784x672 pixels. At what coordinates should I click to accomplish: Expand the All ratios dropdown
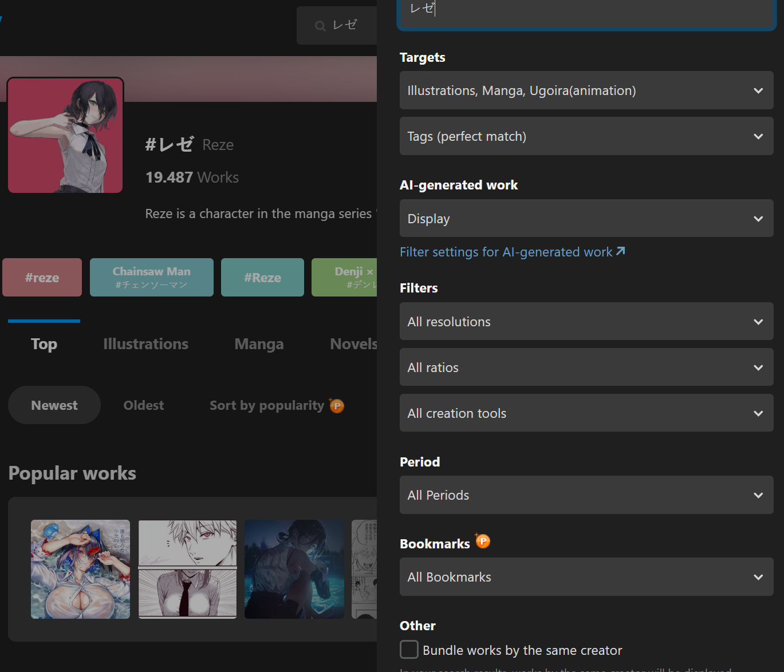coord(586,367)
